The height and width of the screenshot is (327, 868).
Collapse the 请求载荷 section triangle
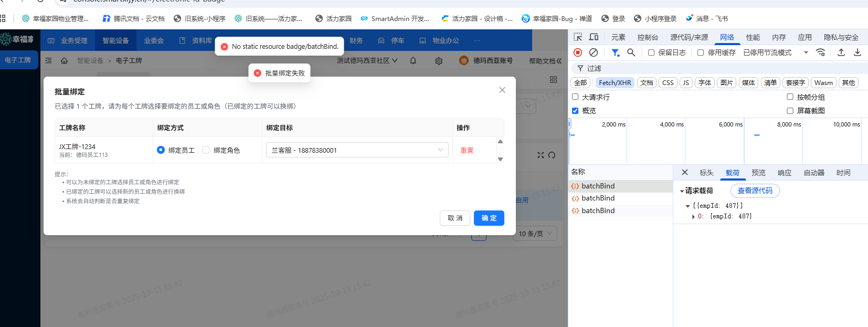point(682,191)
